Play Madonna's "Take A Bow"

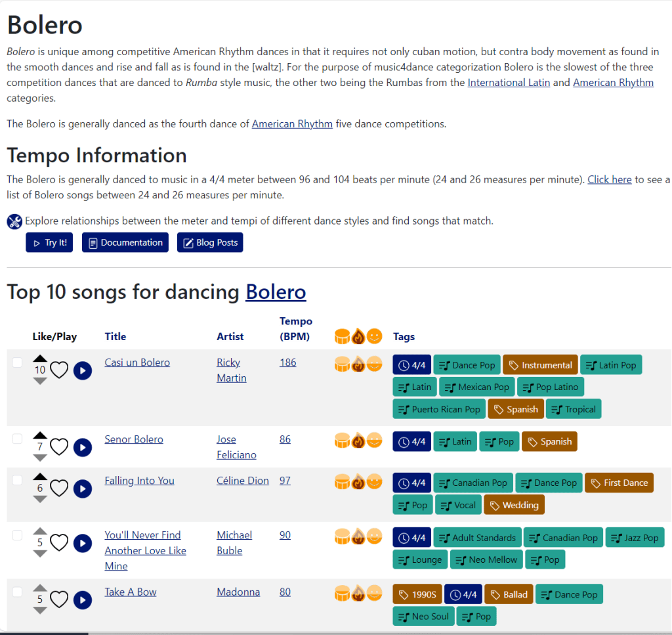coord(82,600)
